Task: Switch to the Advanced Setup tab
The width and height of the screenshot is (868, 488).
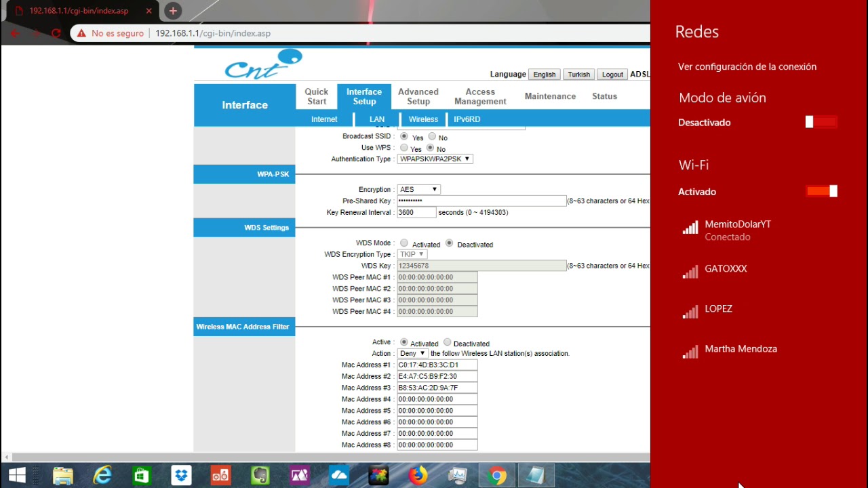Action: (418, 96)
